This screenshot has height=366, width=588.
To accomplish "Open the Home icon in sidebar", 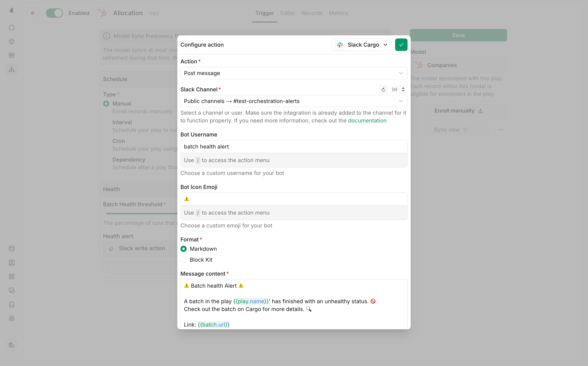I will 12,27.
